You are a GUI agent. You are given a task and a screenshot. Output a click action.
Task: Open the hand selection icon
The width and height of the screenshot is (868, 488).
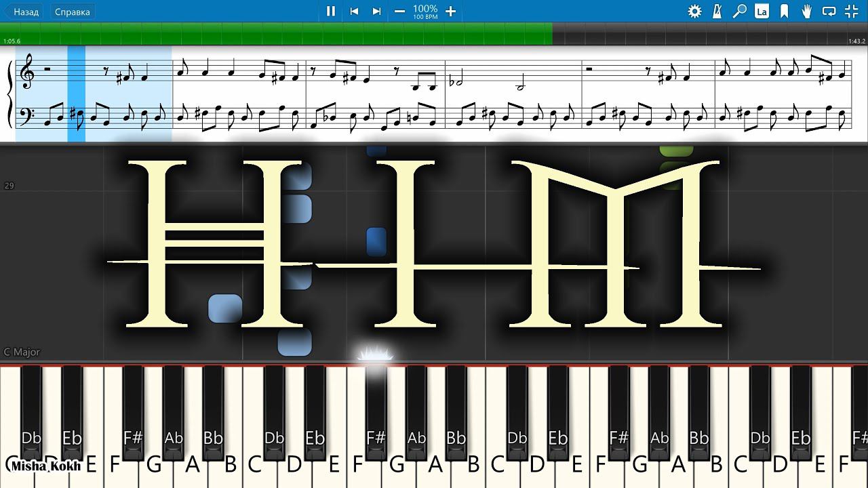point(806,12)
